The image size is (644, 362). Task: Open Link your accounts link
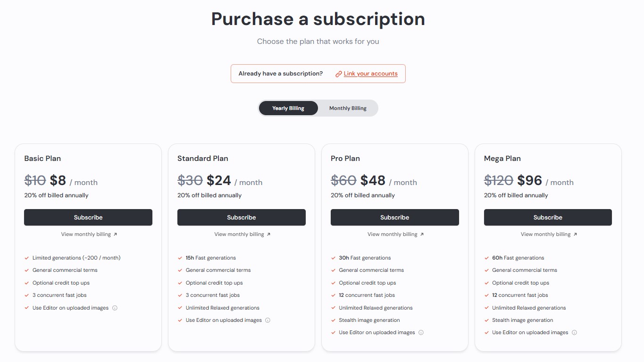(x=370, y=74)
